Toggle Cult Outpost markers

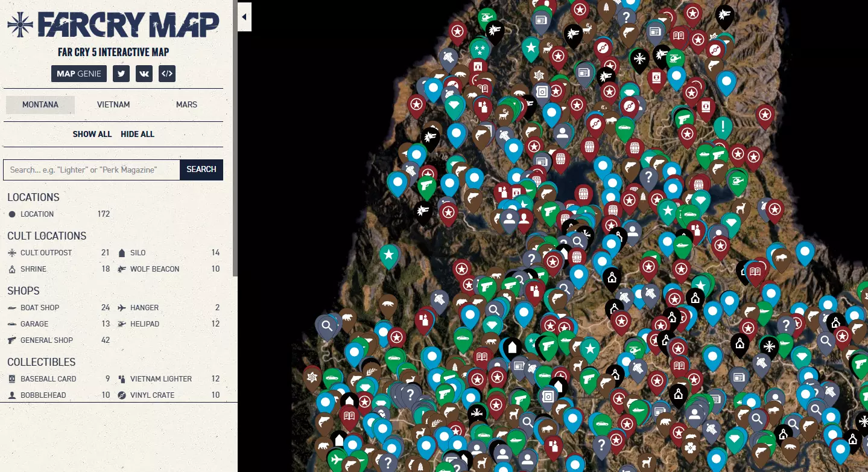(x=59, y=253)
